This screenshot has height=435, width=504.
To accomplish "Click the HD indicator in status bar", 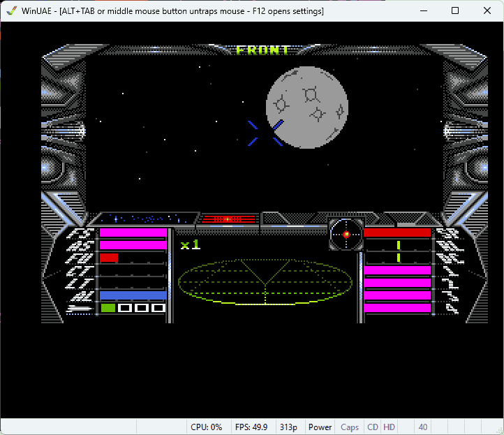I will click(389, 427).
